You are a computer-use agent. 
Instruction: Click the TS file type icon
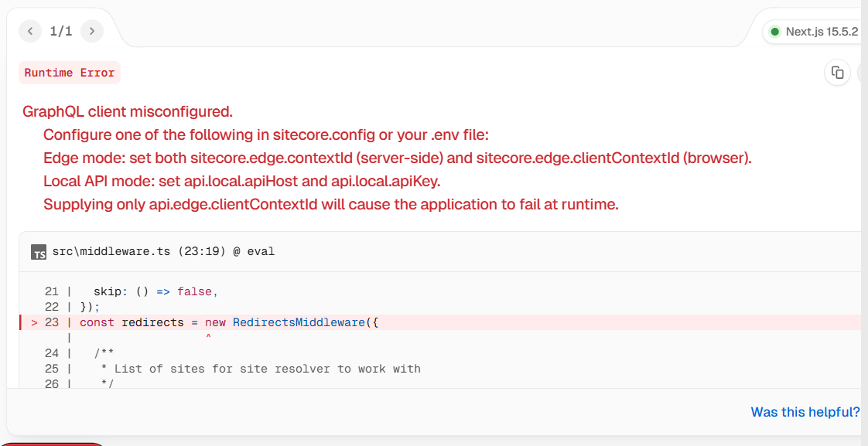(39, 252)
